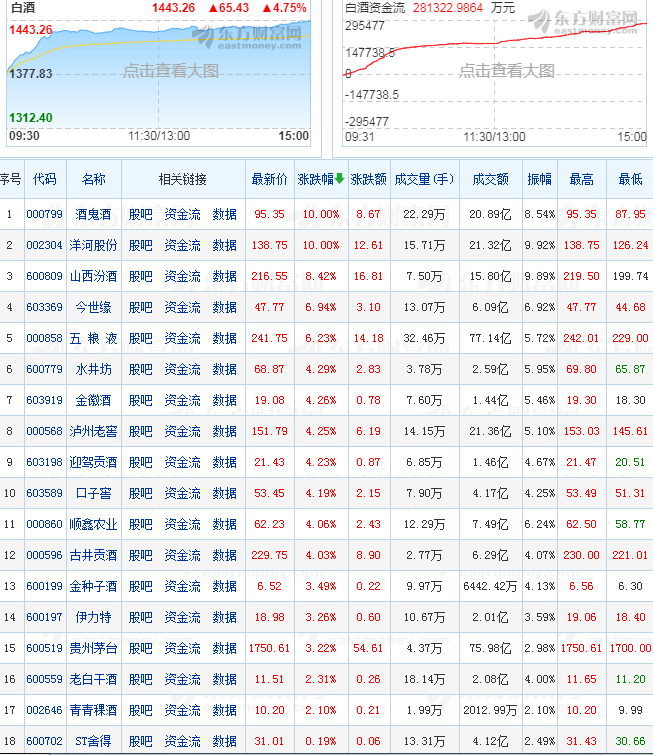The width and height of the screenshot is (653, 755).
Task: Open 贵州茅台 stock name link
Action: coord(93,649)
